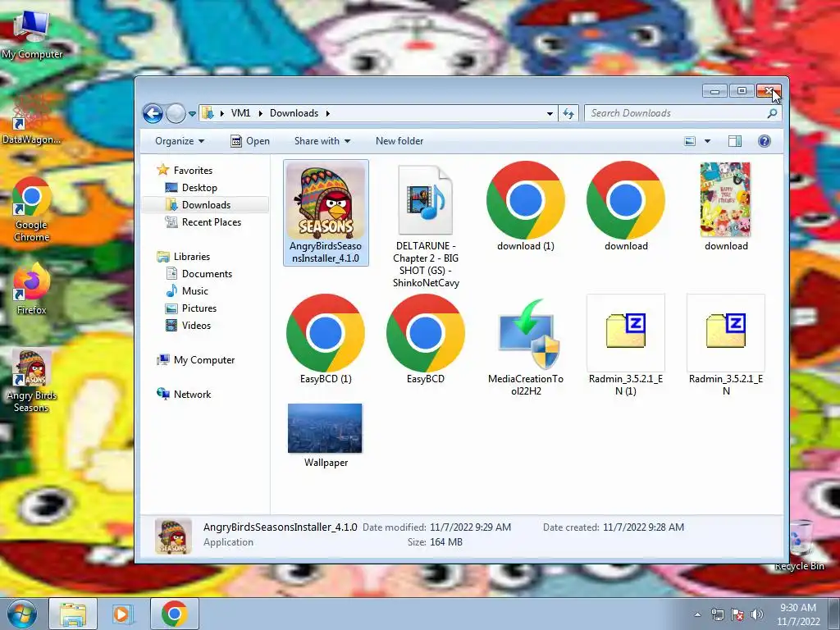This screenshot has width=840, height=630.
Task: Open recent pages dropdown beside Forward
Action: click(x=192, y=113)
